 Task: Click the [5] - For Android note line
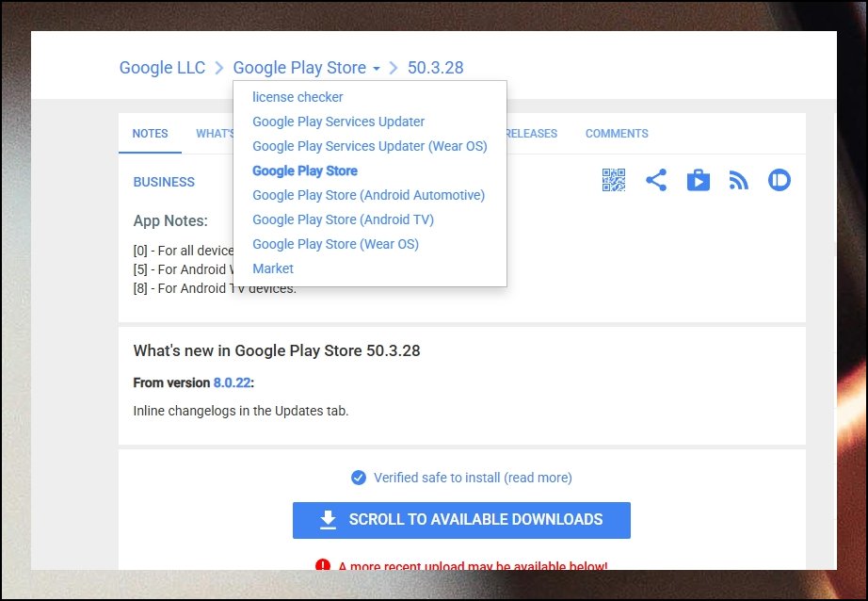(x=184, y=269)
